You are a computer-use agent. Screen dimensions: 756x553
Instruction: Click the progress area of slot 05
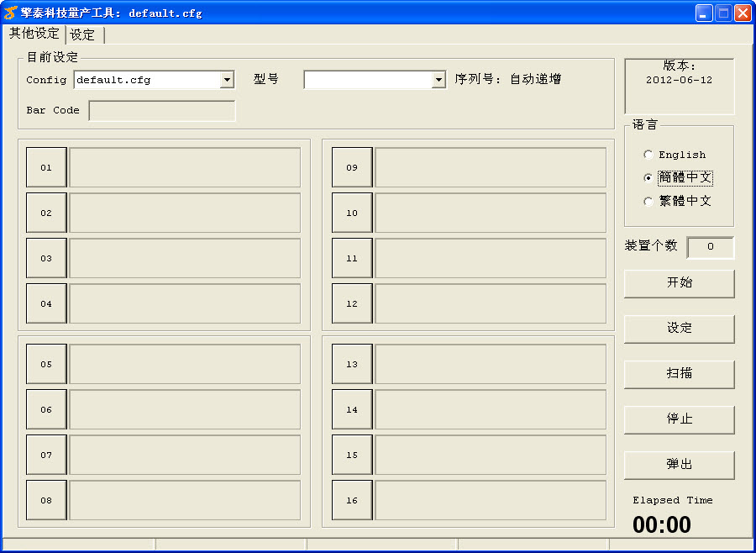(x=185, y=365)
